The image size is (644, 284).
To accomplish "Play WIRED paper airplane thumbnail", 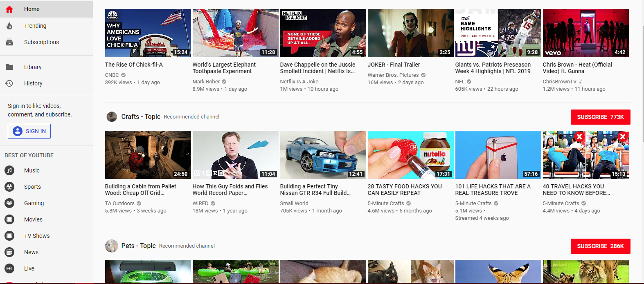I will tap(236, 155).
